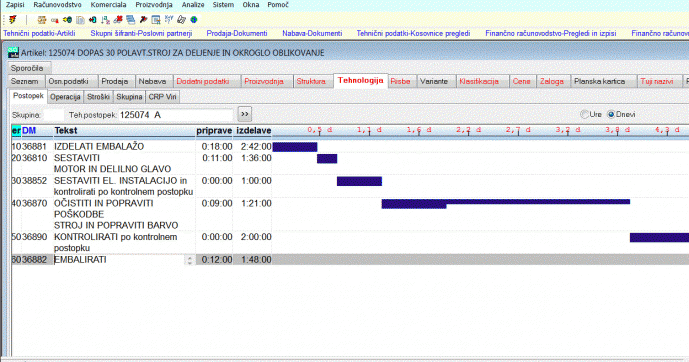Open Nabava-Dokumenti shortcut link

pos(312,33)
